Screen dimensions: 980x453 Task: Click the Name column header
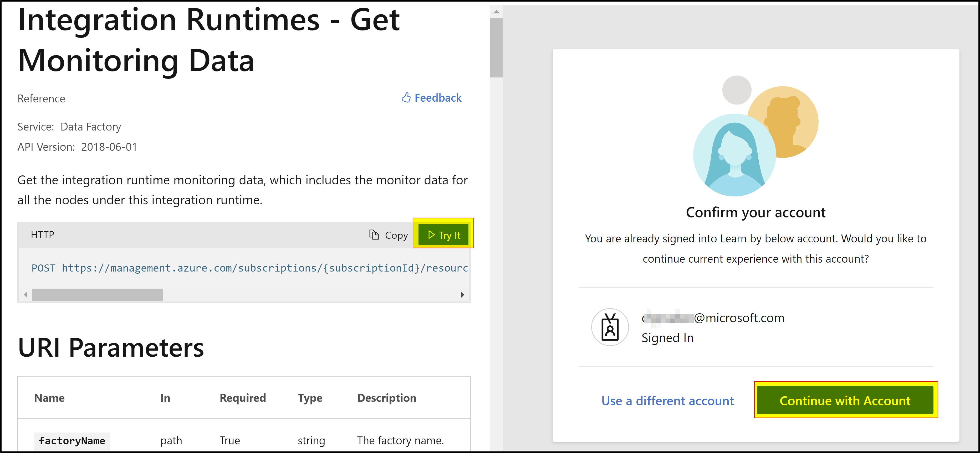pyautogui.click(x=49, y=398)
